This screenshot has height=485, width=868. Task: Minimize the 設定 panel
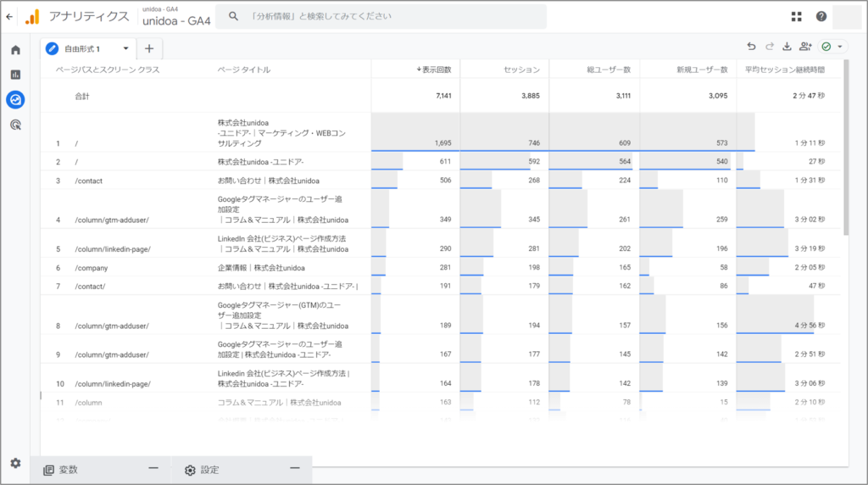click(x=294, y=468)
